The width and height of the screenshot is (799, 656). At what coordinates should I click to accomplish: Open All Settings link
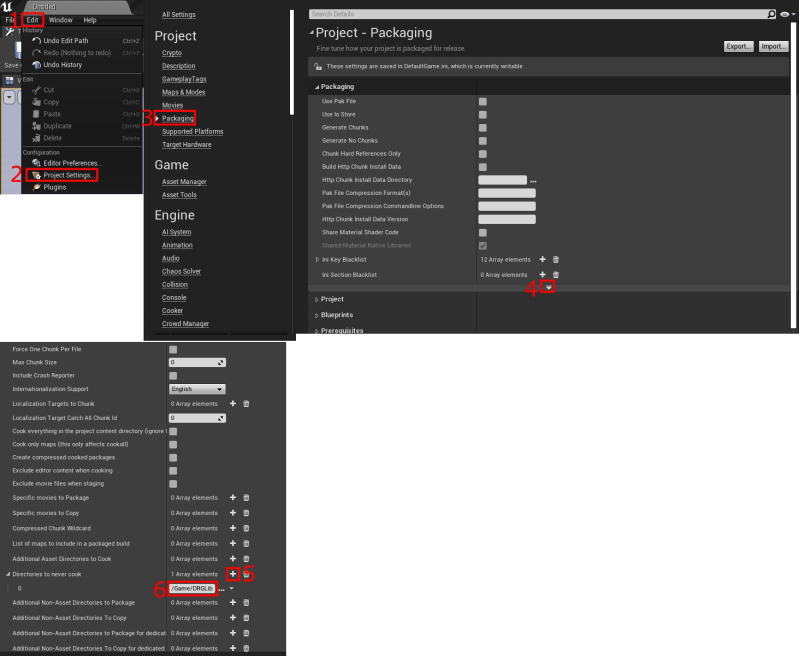pyautogui.click(x=178, y=15)
